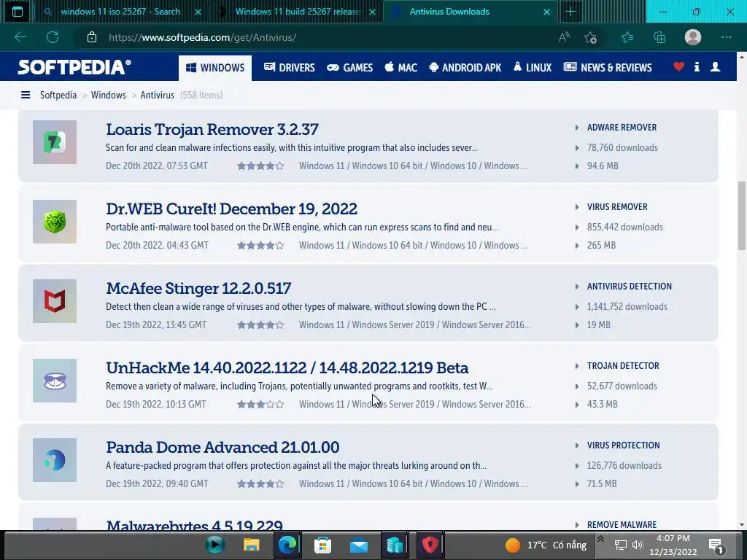Open the News & Reviews section
The height and width of the screenshot is (560, 747).
click(x=608, y=68)
